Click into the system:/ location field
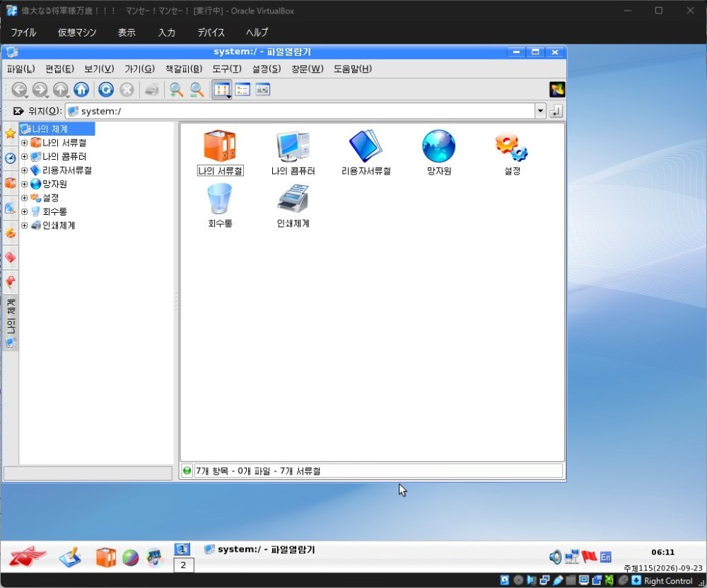This screenshot has height=588, width=707. [x=300, y=111]
